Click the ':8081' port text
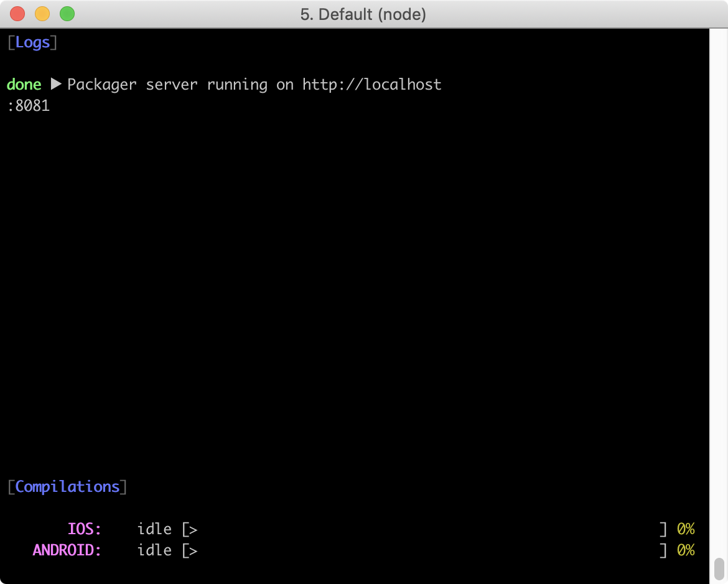This screenshot has width=728, height=584. (x=27, y=105)
